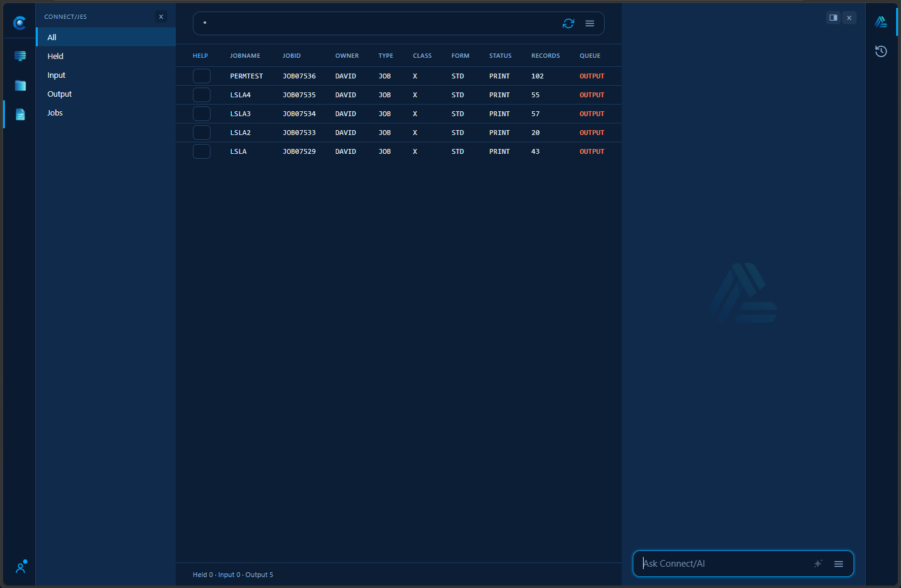Tick the checkbox for LSLA3 job

coord(201,114)
